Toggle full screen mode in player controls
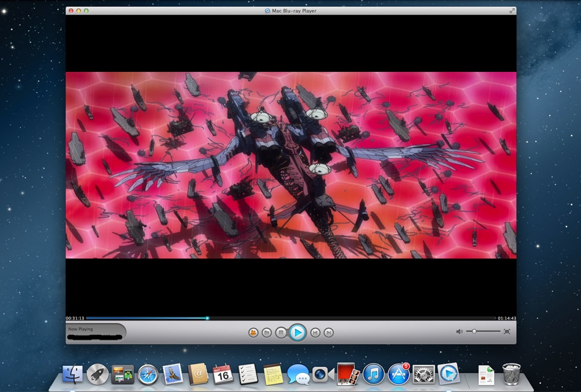This screenshot has width=581, height=392. (507, 332)
